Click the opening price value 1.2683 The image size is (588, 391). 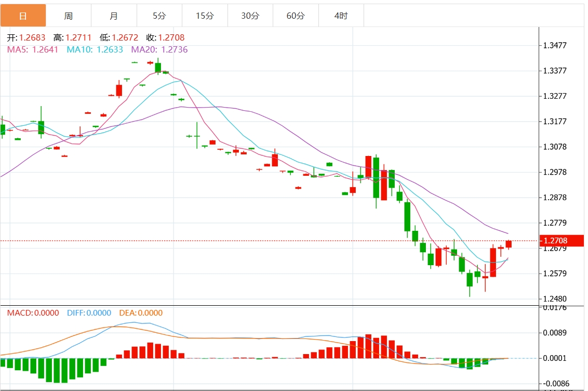[x=32, y=37]
